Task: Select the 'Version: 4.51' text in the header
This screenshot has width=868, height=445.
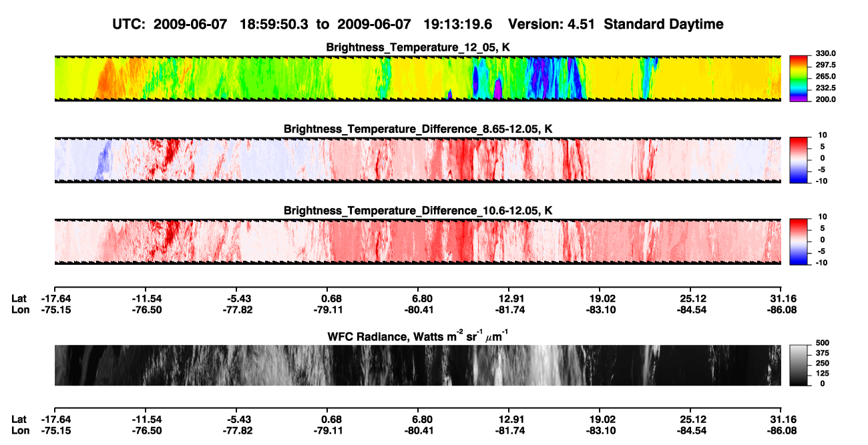Action: coord(552,24)
